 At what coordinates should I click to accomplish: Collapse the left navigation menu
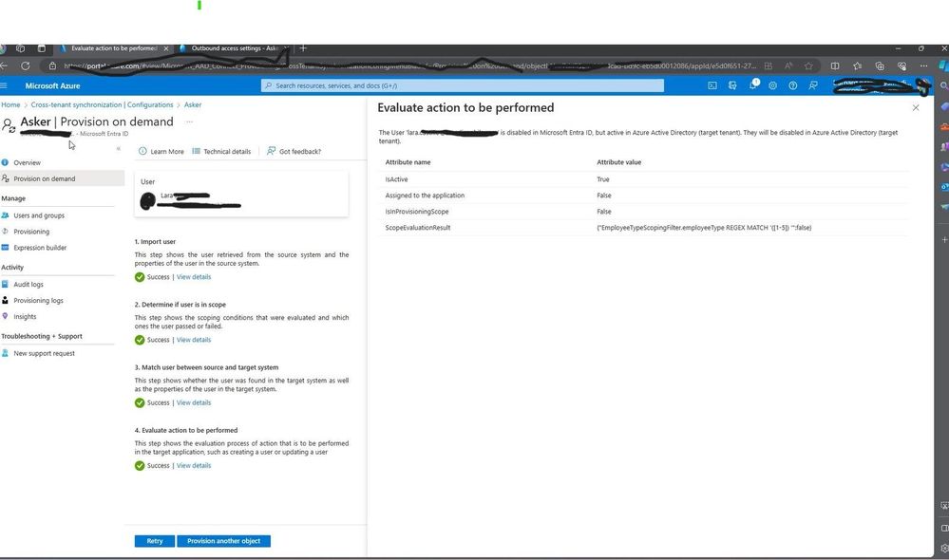[x=119, y=148]
